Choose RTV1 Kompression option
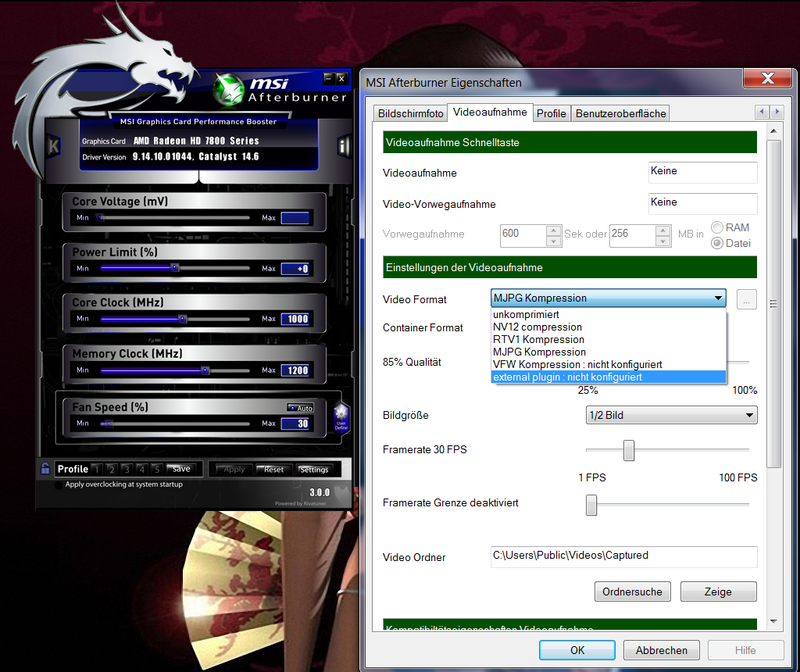Screen dimensions: 800x672 point(608,339)
